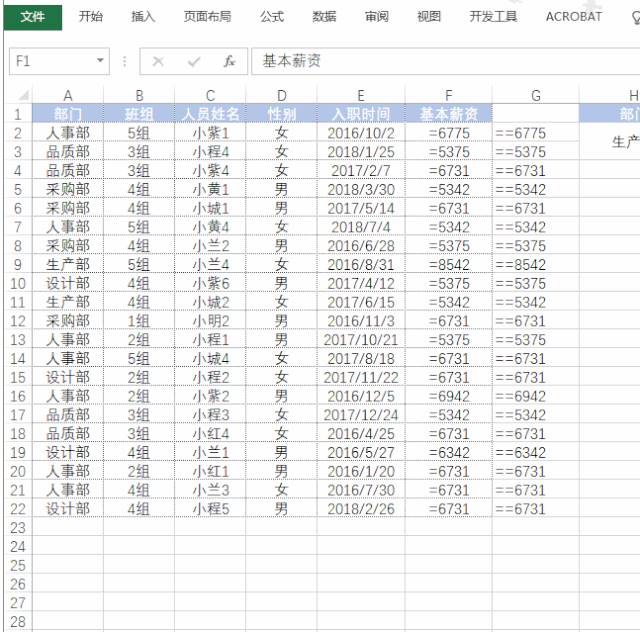Open the 公式 ribbon tab

coord(272,17)
